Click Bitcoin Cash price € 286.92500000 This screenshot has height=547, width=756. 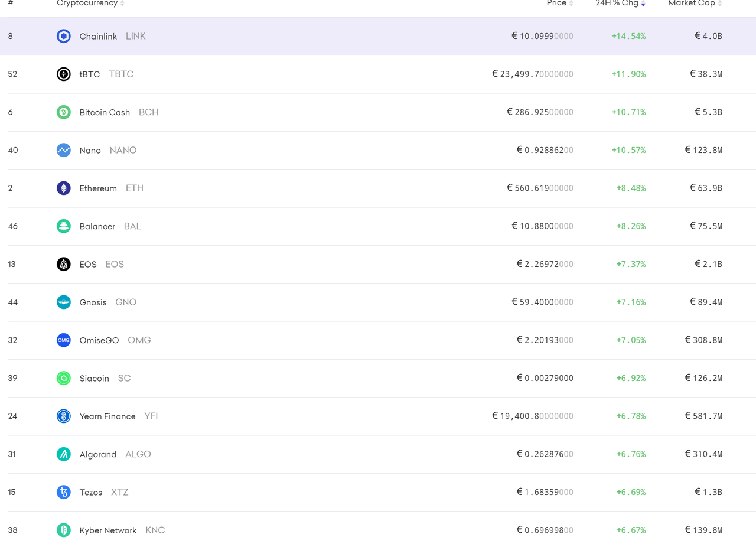540,112
